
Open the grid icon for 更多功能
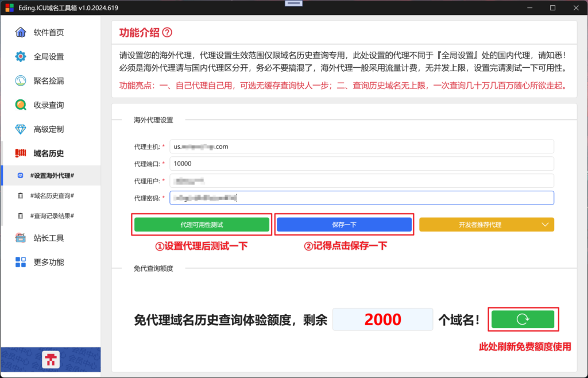pyautogui.click(x=21, y=262)
